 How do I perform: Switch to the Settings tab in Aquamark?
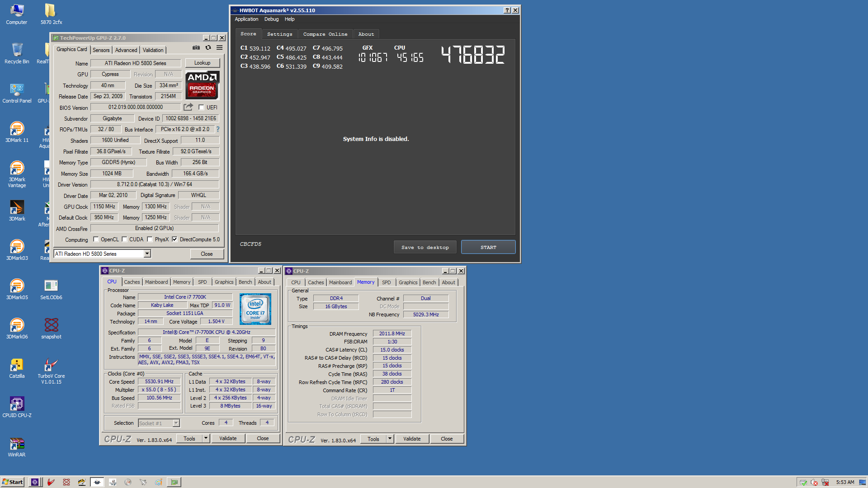(x=279, y=34)
